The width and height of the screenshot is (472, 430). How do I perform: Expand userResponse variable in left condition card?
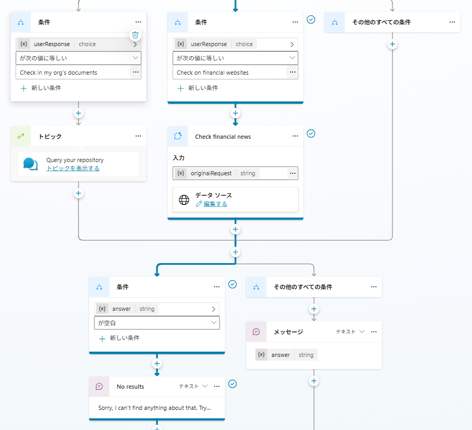click(x=135, y=44)
